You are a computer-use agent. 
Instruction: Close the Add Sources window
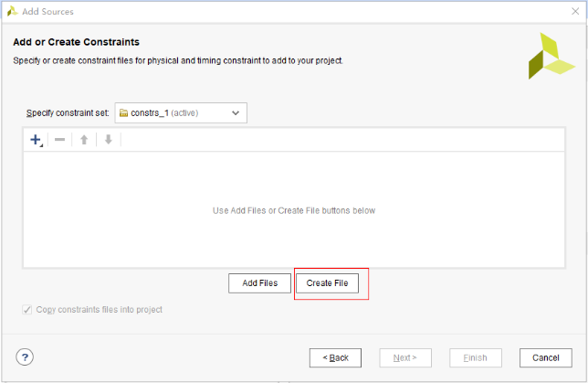(574, 11)
